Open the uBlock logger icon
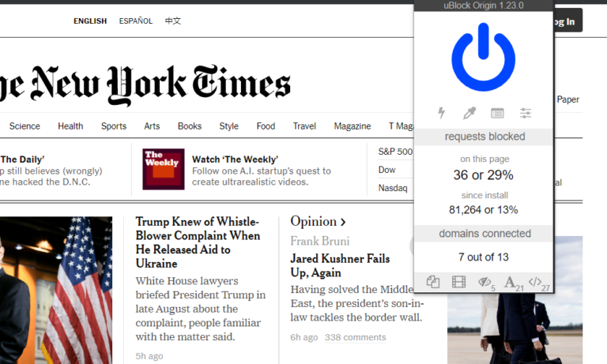Viewport: 607px width, 364px height. (497, 113)
